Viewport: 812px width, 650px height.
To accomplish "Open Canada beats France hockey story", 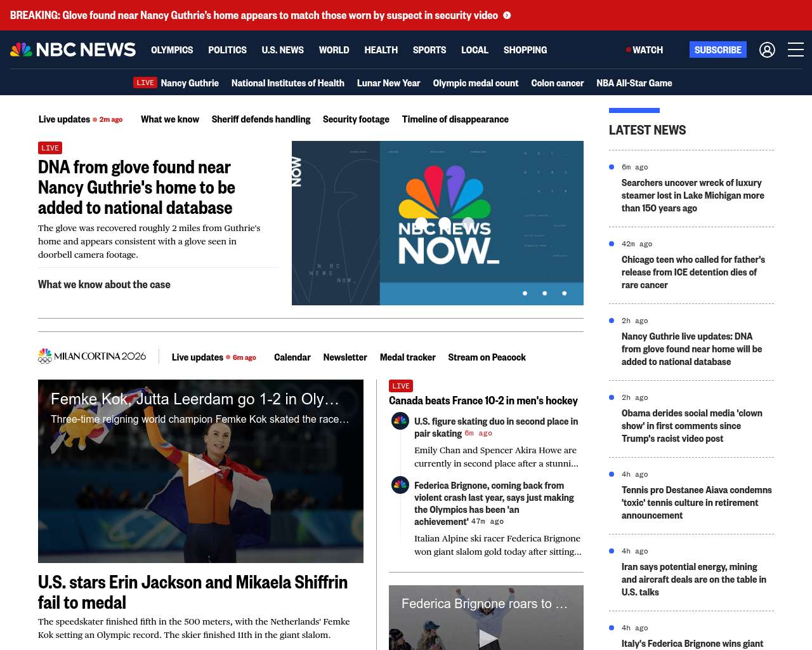I will pyautogui.click(x=483, y=401).
